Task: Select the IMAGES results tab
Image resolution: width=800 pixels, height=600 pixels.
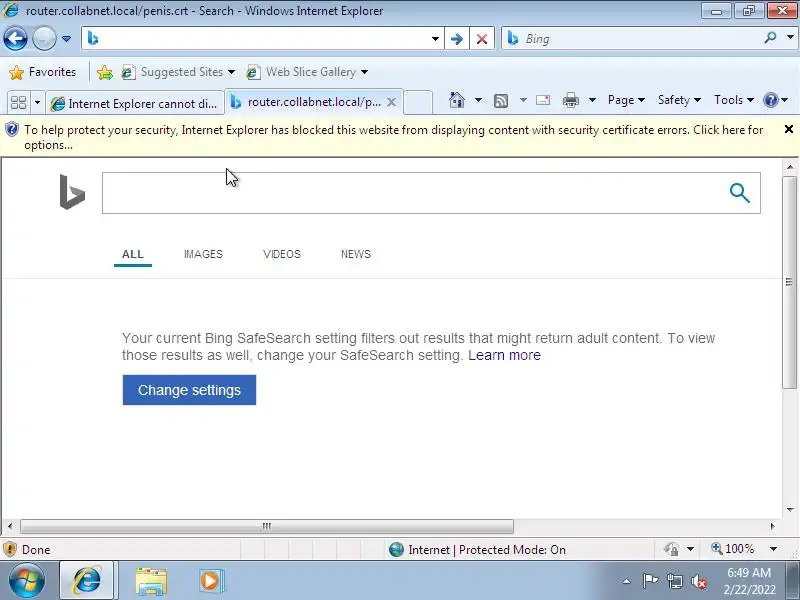Action: (x=203, y=254)
